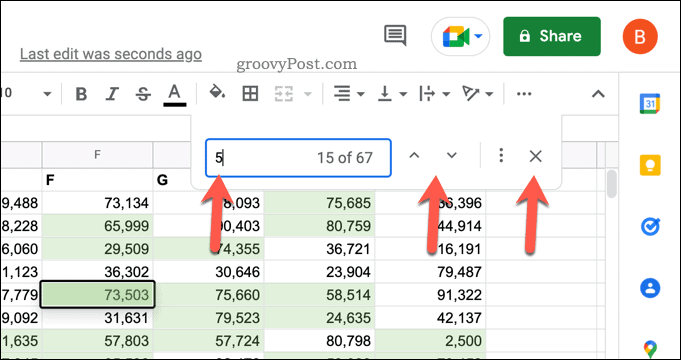681x360 pixels.
Task: Open Google Maps side panel
Action: tap(650, 349)
